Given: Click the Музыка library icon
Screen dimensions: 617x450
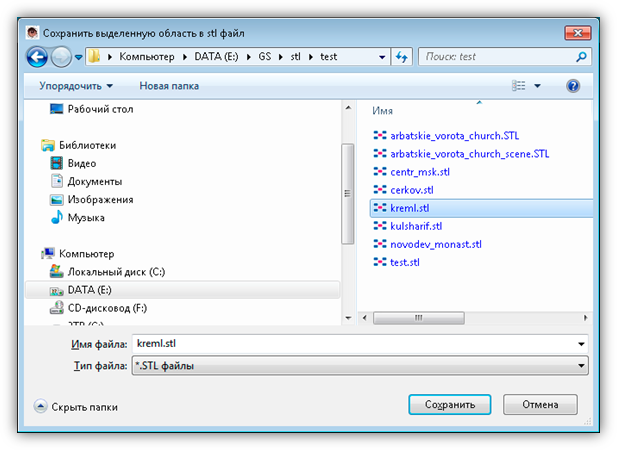Looking at the screenshot, I should pos(58,217).
